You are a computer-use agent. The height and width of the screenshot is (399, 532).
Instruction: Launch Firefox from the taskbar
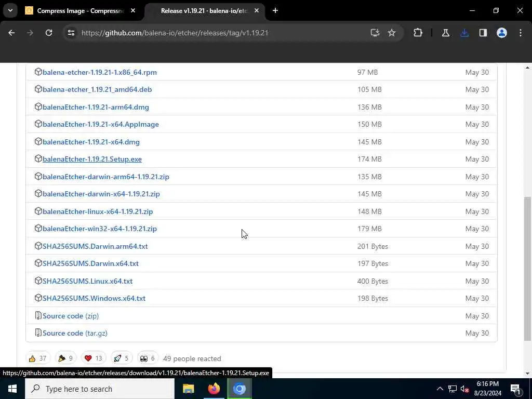click(x=214, y=389)
